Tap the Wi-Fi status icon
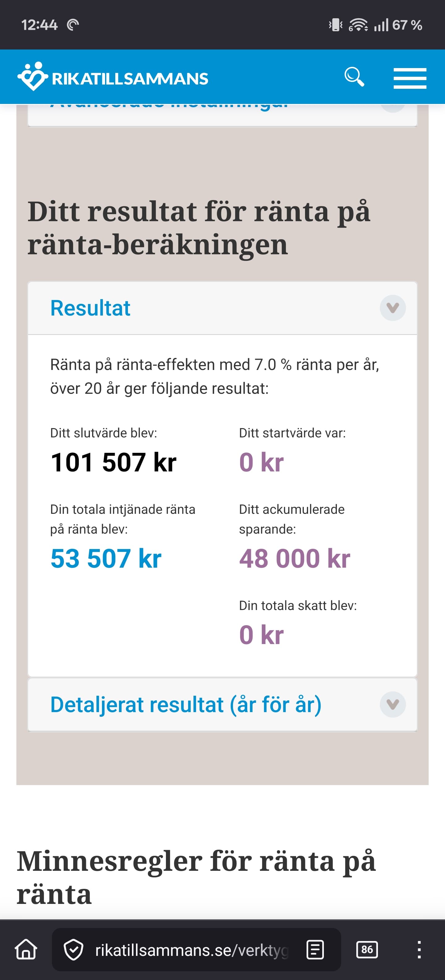The image size is (445, 980). coord(358,25)
